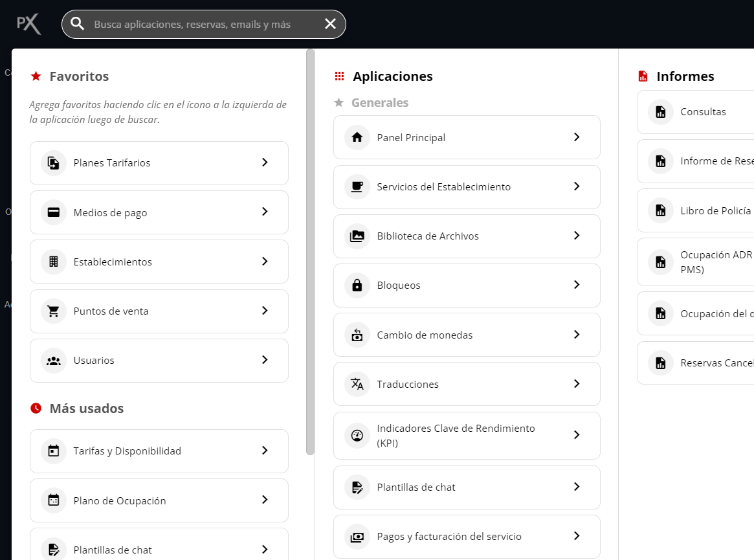Expand Tarifas y Disponibilidad chevron arrow
Screen dimensions: 754x560
coord(265,451)
